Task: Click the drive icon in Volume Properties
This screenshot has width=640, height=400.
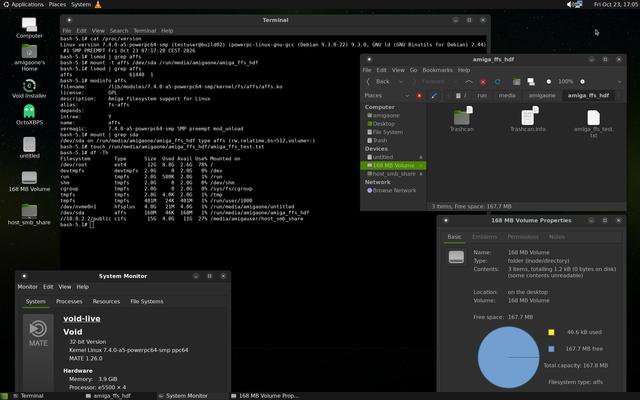Action: [456, 257]
